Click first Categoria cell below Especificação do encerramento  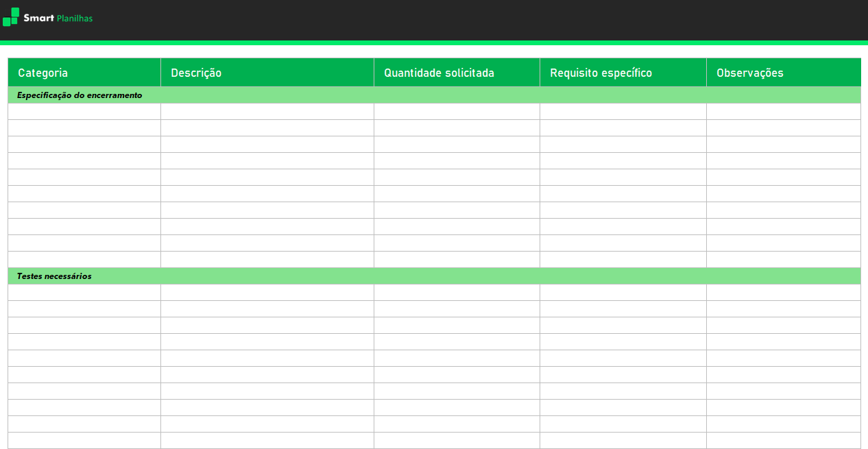(x=84, y=112)
